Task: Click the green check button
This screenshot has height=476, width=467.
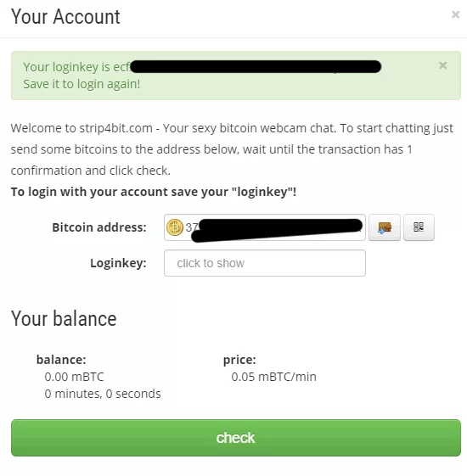Action: click(236, 438)
